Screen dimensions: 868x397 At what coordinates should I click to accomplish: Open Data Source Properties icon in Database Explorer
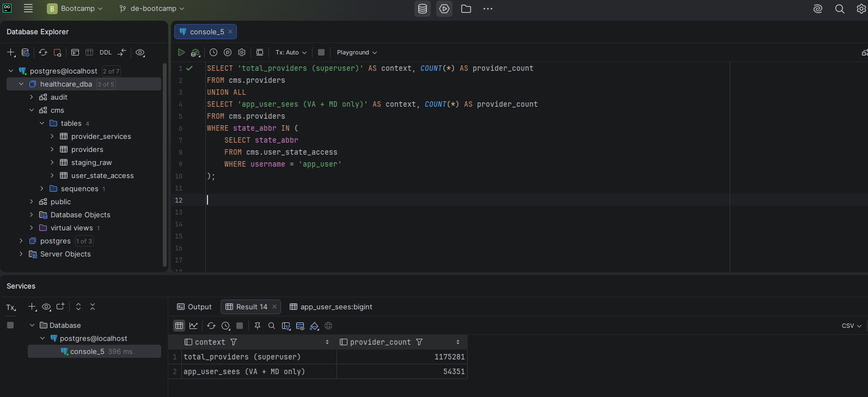25,52
